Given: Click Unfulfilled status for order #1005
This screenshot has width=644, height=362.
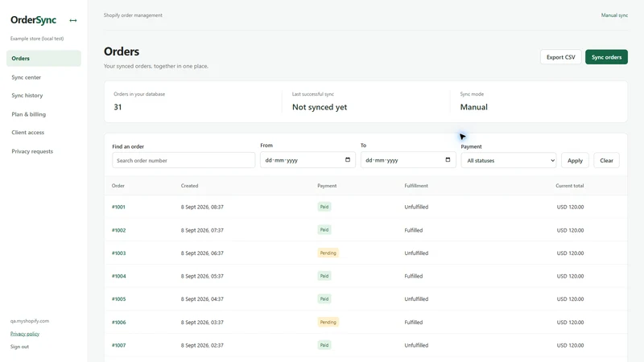Looking at the screenshot, I should [416, 299].
